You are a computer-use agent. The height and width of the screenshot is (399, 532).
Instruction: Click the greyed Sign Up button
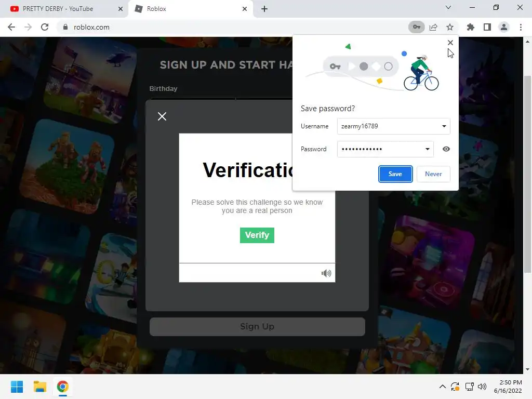257,326
